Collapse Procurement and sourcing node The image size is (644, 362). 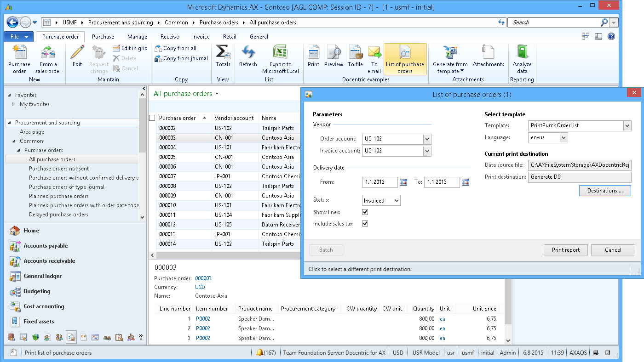pyautogui.click(x=10, y=123)
